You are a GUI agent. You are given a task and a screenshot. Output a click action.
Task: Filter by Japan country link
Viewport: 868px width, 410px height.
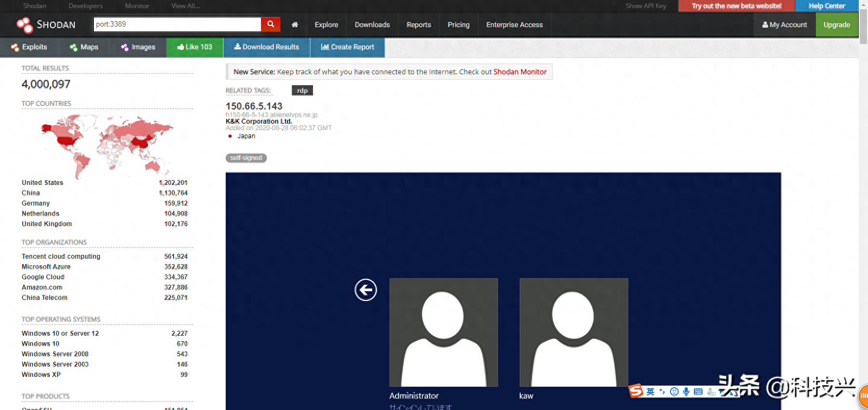click(246, 136)
